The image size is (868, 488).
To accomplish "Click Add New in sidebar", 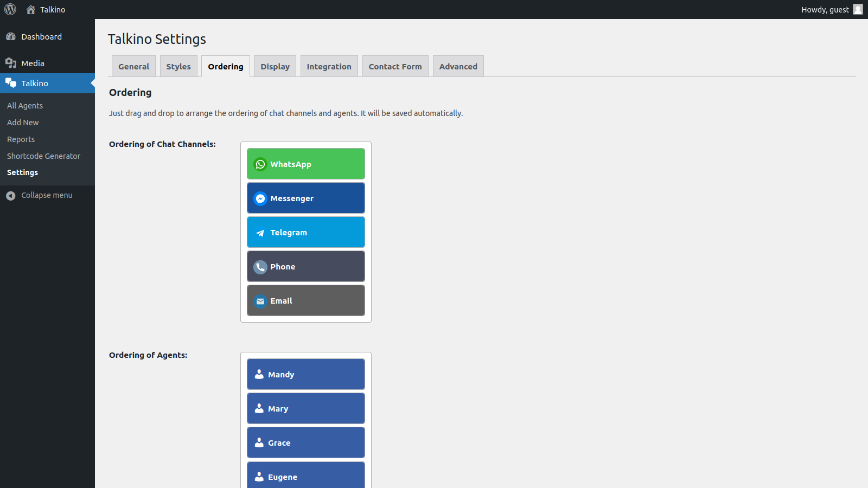I will [23, 123].
